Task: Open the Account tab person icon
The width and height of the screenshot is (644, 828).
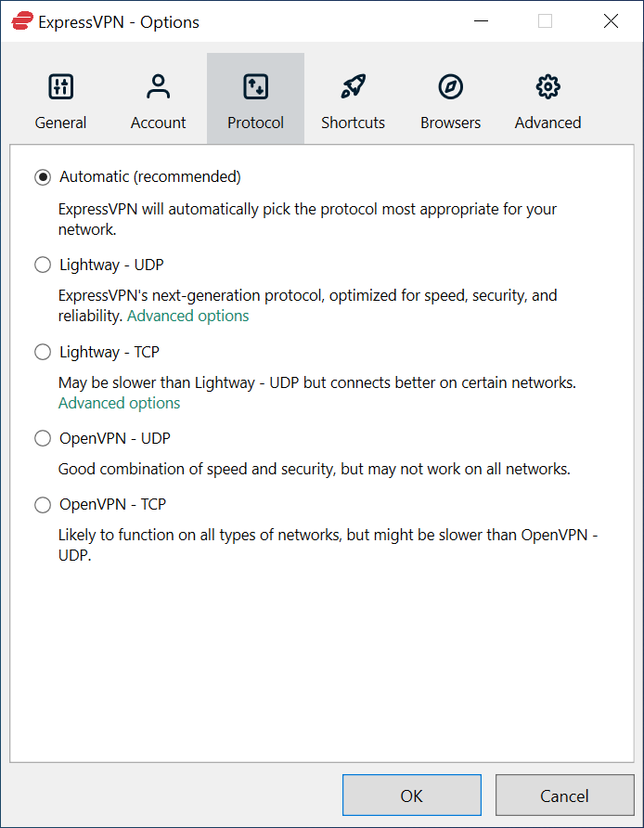Action: point(159,86)
